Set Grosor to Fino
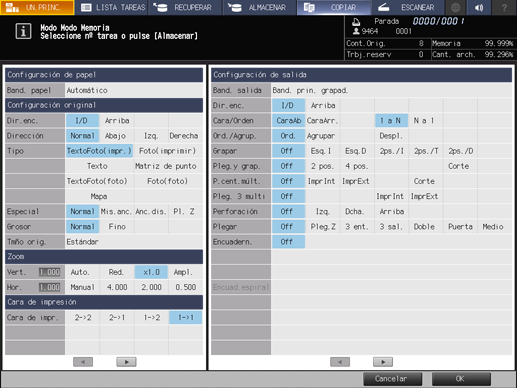The image size is (517, 388). [117, 227]
